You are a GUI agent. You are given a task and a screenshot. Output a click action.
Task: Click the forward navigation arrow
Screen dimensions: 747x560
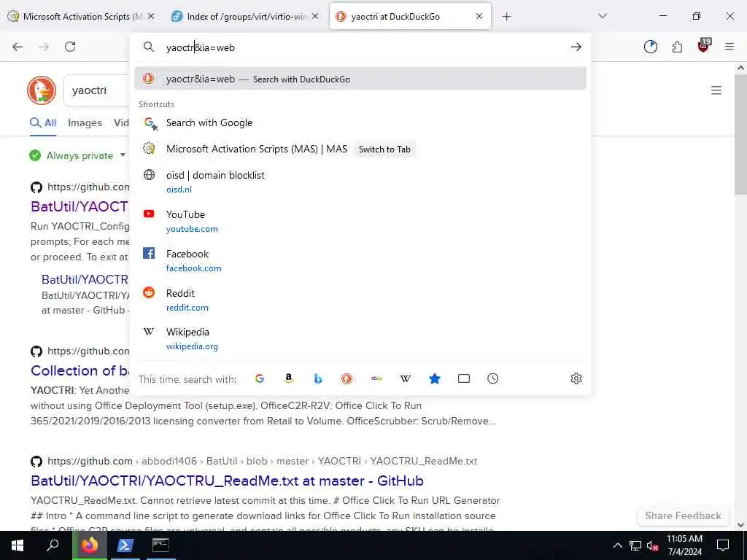pyautogui.click(x=44, y=47)
